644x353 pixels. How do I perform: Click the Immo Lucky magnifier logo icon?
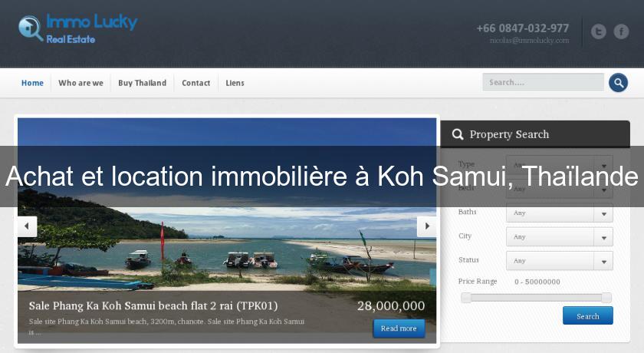click(31, 28)
